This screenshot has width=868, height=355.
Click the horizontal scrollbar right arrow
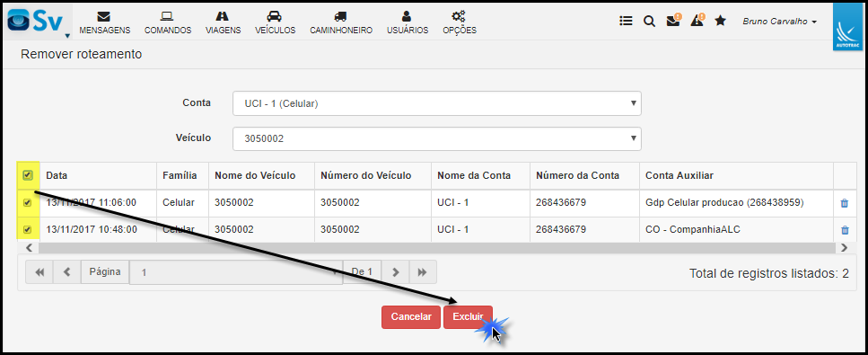tap(844, 248)
